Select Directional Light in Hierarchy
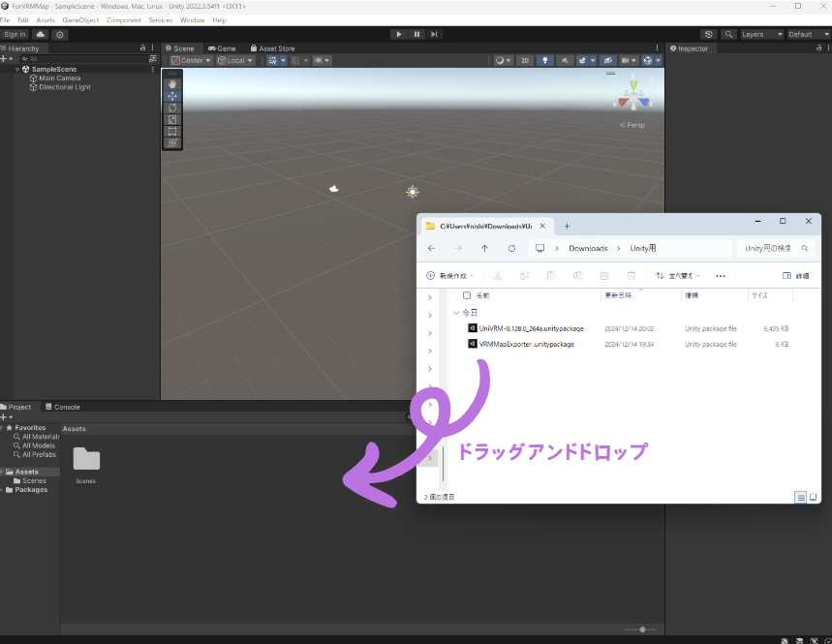Image resolution: width=832 pixels, height=644 pixels. (x=64, y=87)
